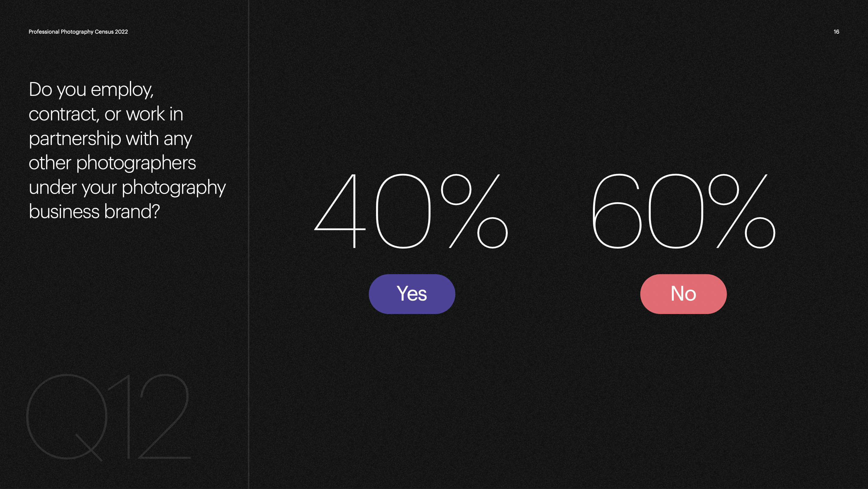Click page number 16 in corner

tap(836, 32)
